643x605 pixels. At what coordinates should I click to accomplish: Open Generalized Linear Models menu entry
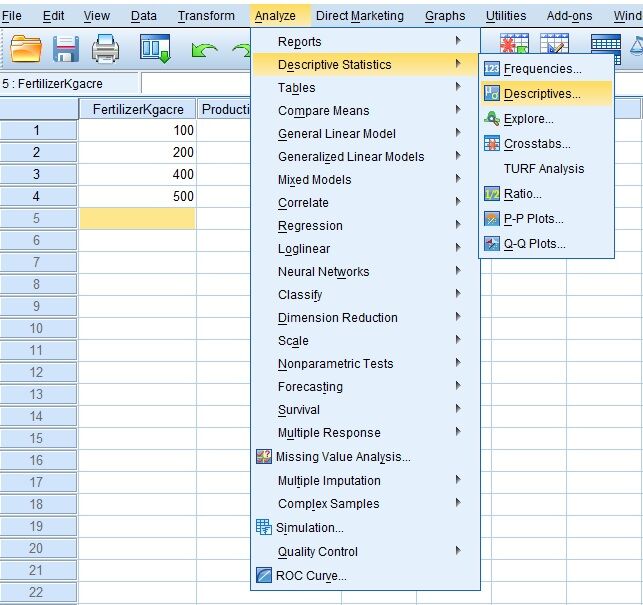[365, 156]
